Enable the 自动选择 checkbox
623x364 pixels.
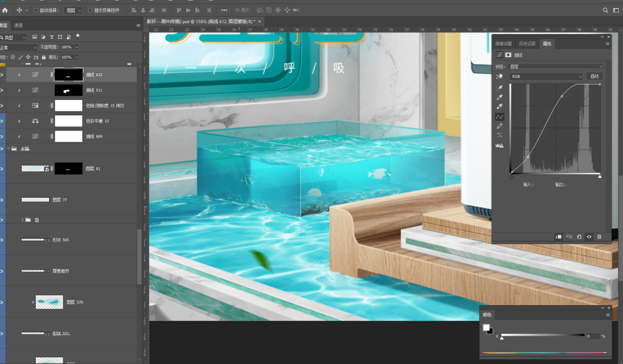click(35, 10)
